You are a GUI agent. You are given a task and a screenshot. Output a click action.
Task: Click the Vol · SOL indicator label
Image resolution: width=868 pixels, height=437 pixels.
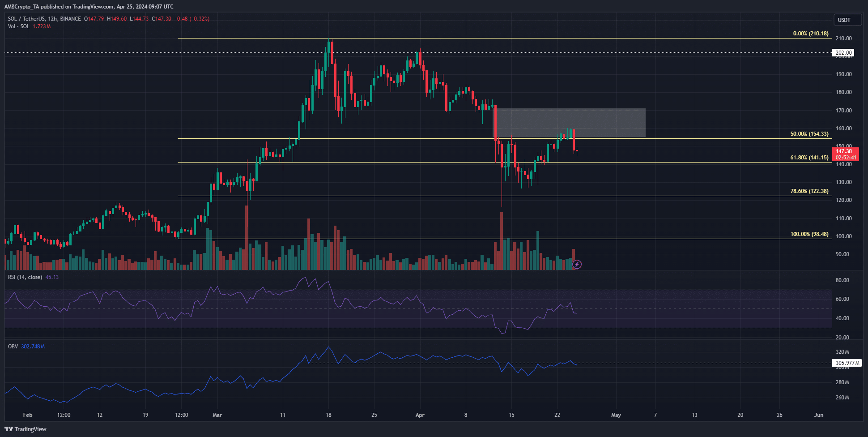pos(19,26)
